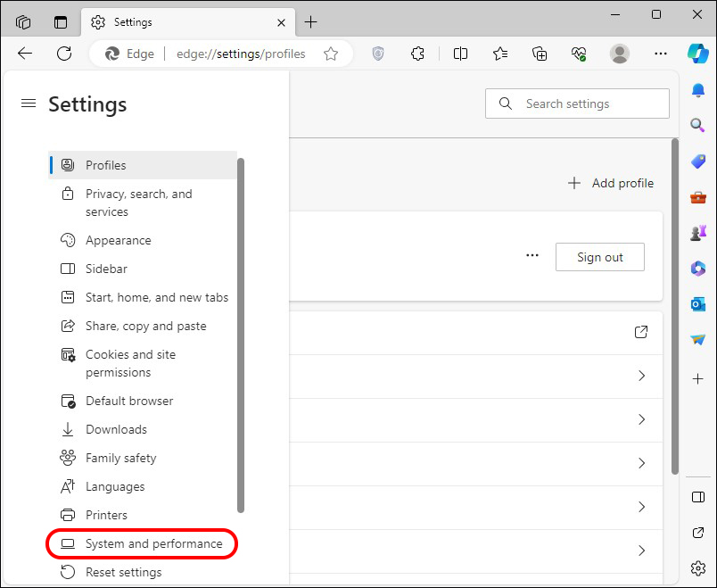Image resolution: width=717 pixels, height=588 pixels.
Task: Click the Copilot icon in toolbar
Action: (697, 54)
